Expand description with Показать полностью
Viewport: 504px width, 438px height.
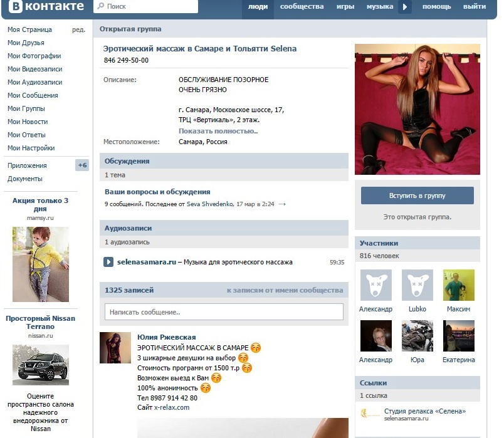click(x=218, y=131)
